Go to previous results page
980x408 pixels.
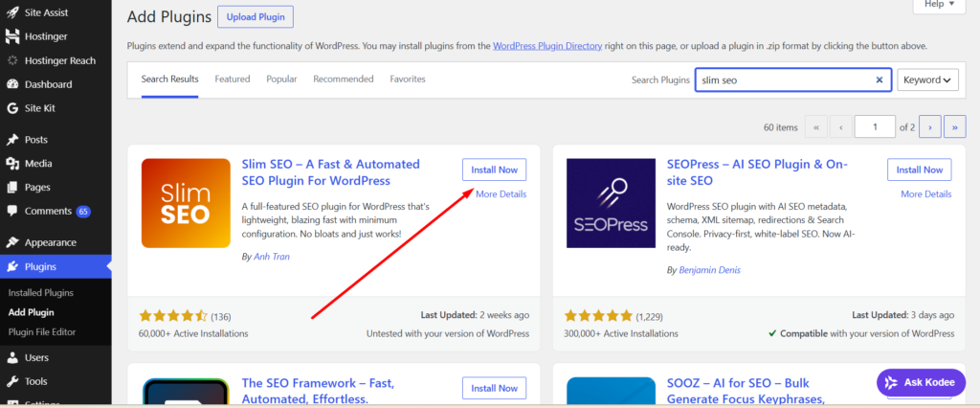tap(841, 127)
